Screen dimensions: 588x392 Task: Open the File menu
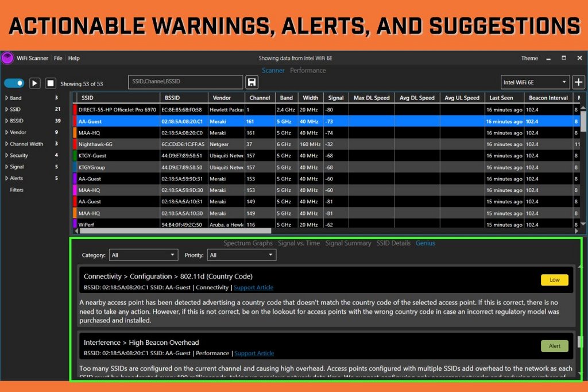(58, 58)
